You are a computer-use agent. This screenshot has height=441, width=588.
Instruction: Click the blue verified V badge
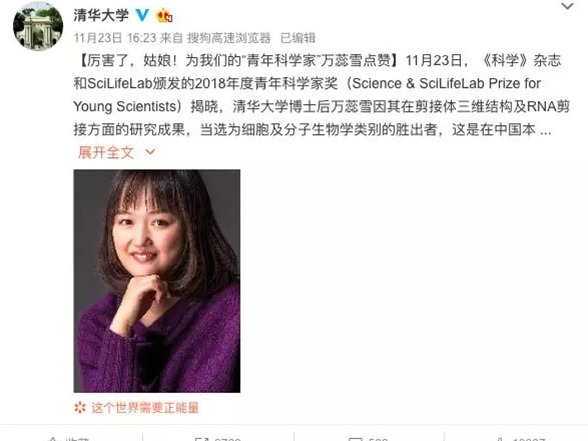tap(142, 15)
